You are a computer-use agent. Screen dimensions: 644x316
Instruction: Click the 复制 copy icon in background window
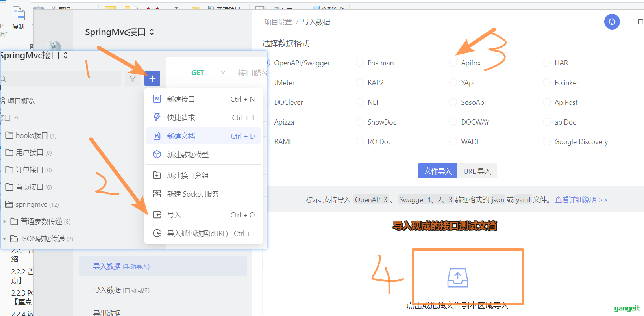tap(19, 13)
